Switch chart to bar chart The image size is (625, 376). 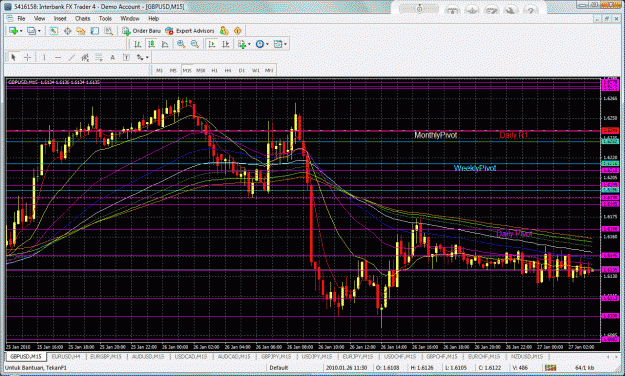click(x=138, y=44)
